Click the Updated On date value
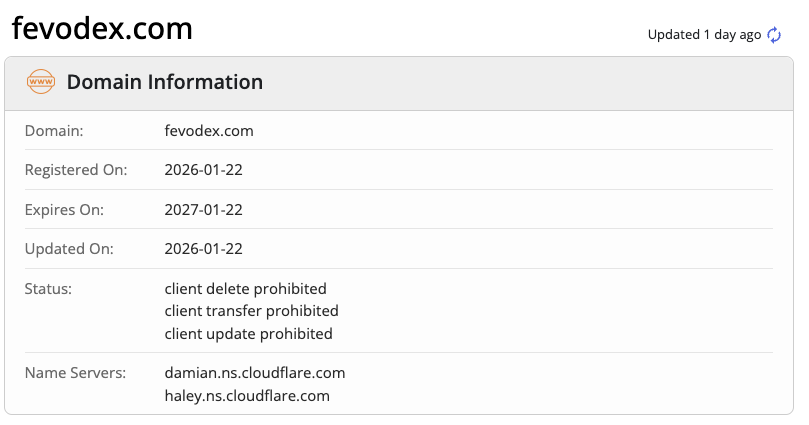 204,249
